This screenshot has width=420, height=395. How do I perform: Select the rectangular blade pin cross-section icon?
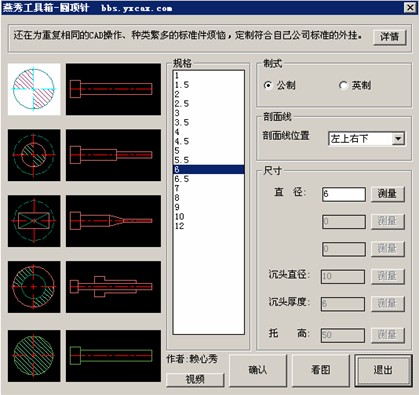tap(34, 221)
